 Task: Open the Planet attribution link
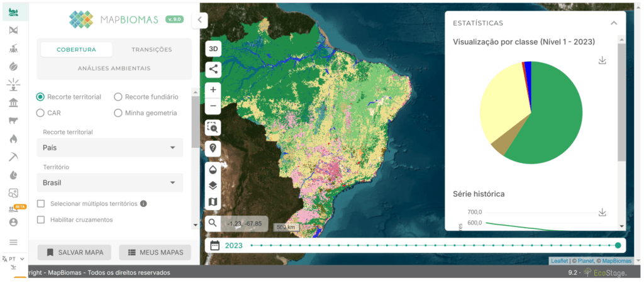point(586,261)
